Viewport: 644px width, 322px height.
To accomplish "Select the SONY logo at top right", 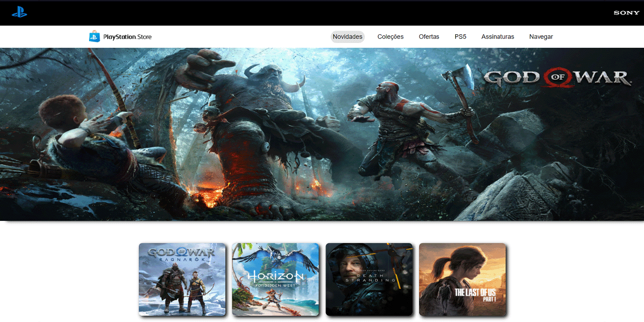I will pyautogui.click(x=626, y=12).
